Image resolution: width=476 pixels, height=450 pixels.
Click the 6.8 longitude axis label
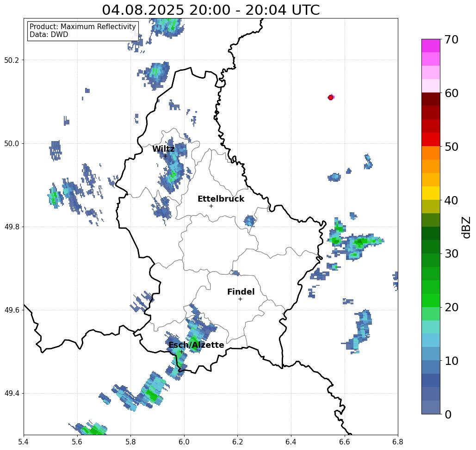(x=398, y=442)
